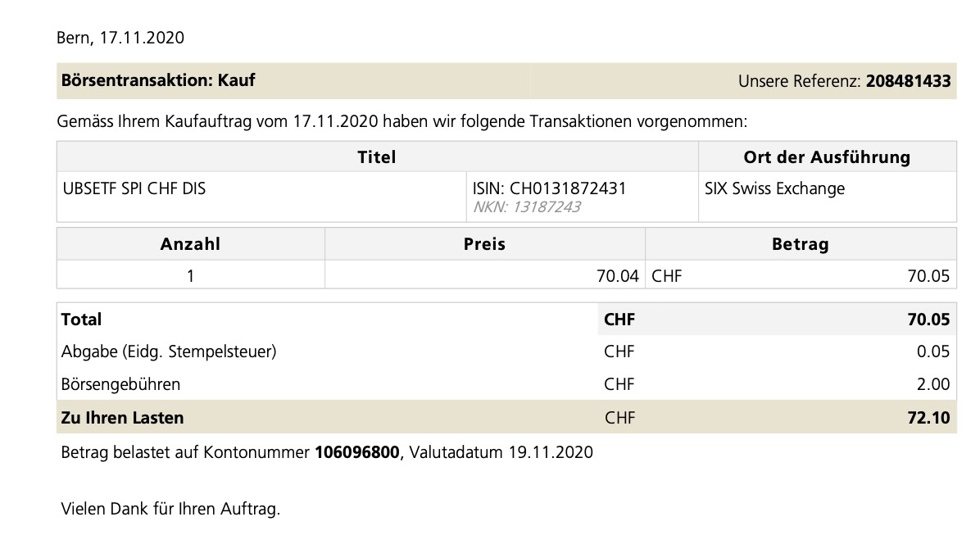This screenshot has width=980, height=535.
Task: Click the 'Vielen Dank für Ihren Auftrag' line
Action: tap(170, 509)
